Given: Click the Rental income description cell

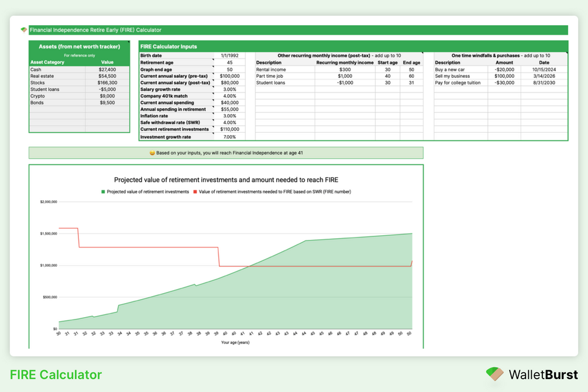Looking at the screenshot, I should tap(285, 70).
